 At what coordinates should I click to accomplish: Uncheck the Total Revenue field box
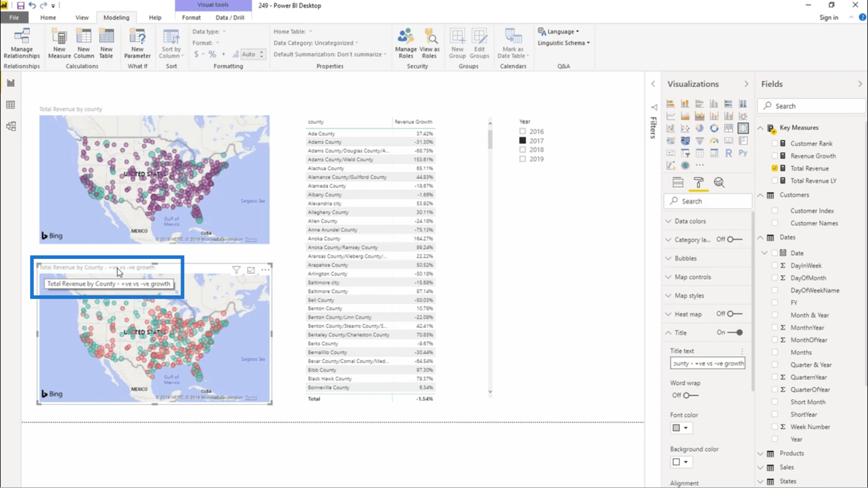tap(775, 168)
